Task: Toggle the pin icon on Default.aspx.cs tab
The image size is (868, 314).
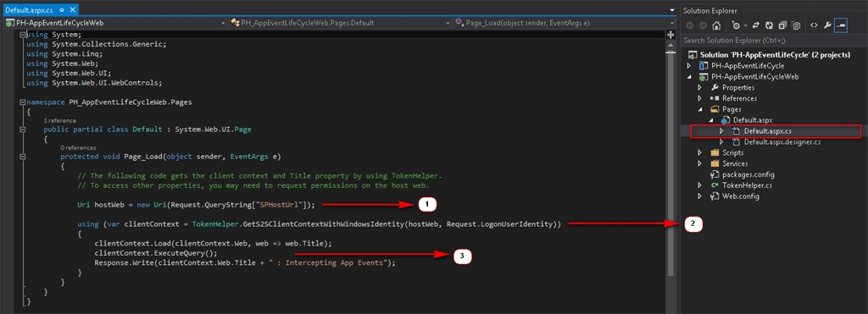Action: pyautogui.click(x=61, y=10)
